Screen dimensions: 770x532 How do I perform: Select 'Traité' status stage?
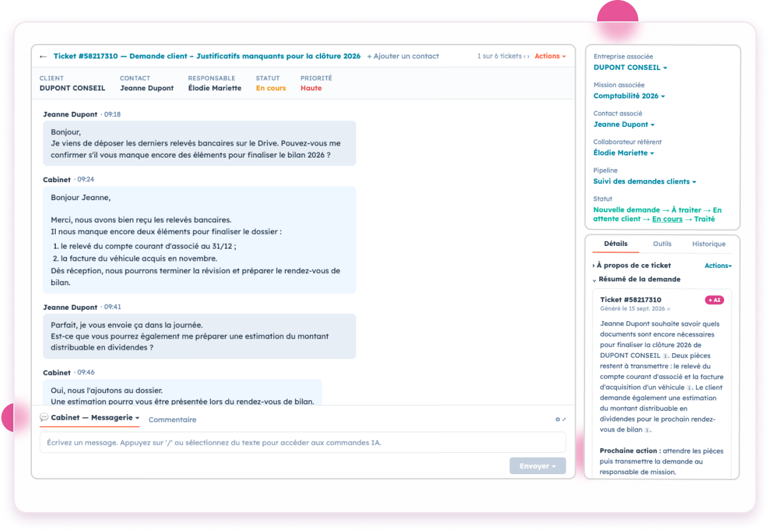pyautogui.click(x=704, y=219)
